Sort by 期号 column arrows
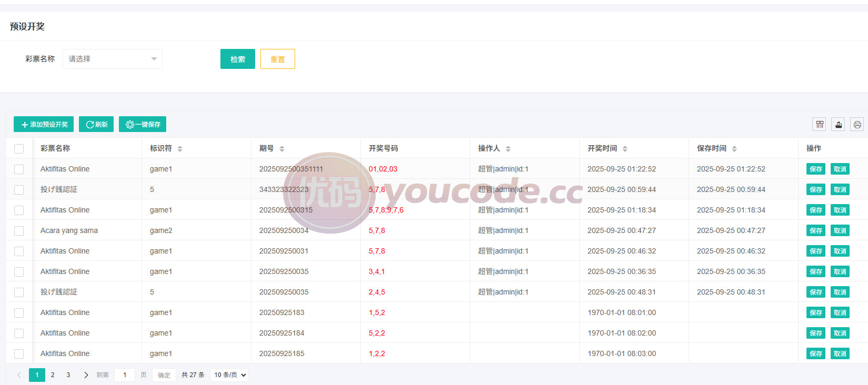Viewport: 868px width, 385px height. coord(282,149)
